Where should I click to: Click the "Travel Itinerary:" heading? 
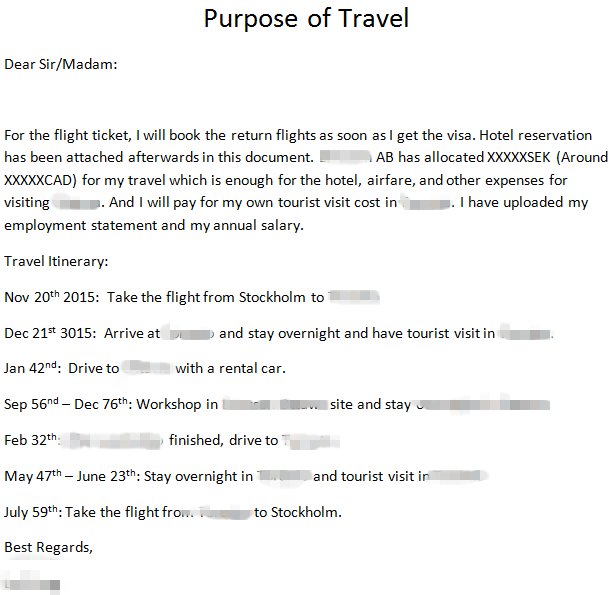pos(56,261)
